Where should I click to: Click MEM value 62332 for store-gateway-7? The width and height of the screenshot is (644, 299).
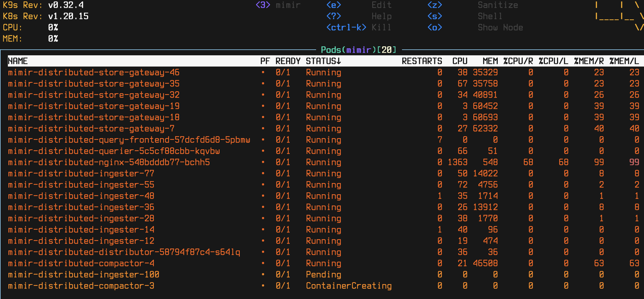tap(485, 129)
